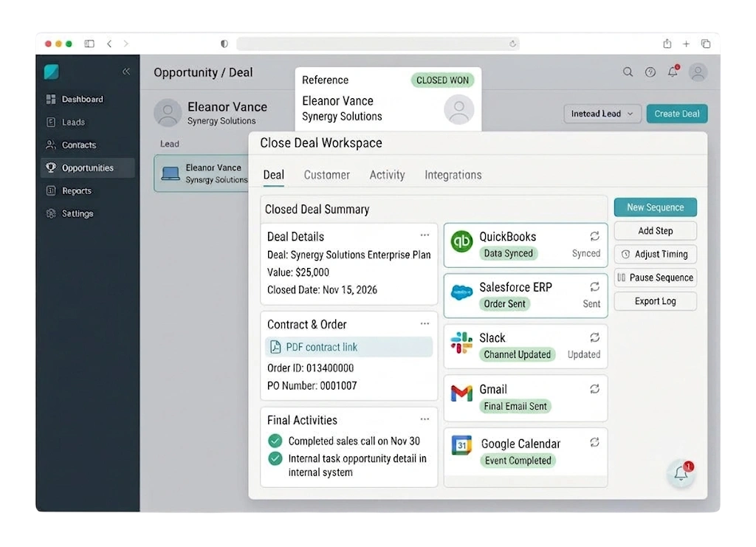Click the Create Deal button

click(676, 114)
